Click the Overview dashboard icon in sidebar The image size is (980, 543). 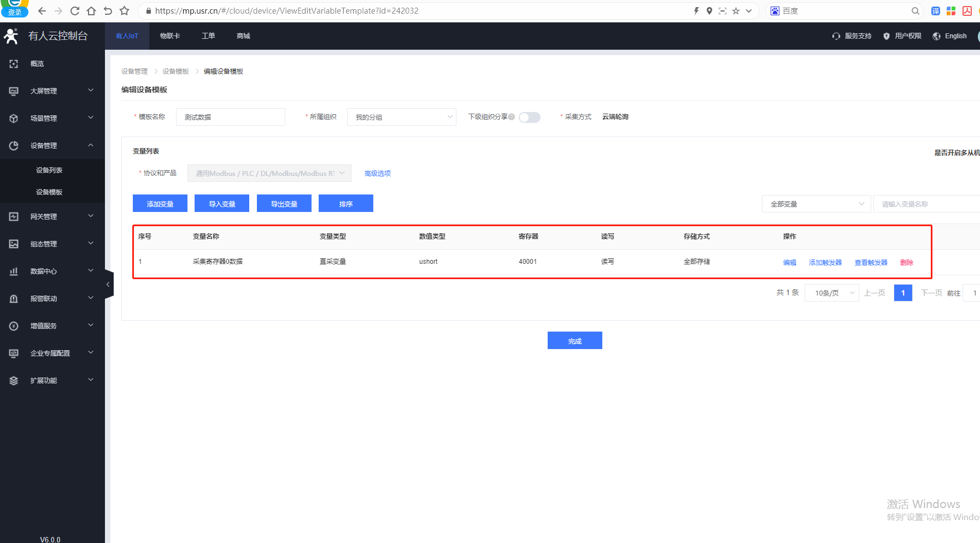14,64
